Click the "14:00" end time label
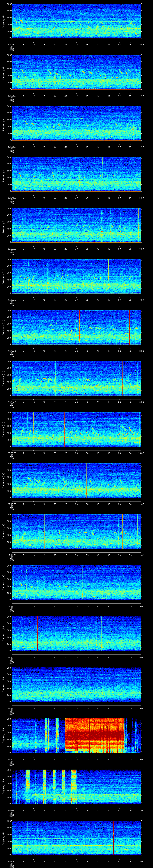The height and width of the screenshot is (868, 153). 141,657
